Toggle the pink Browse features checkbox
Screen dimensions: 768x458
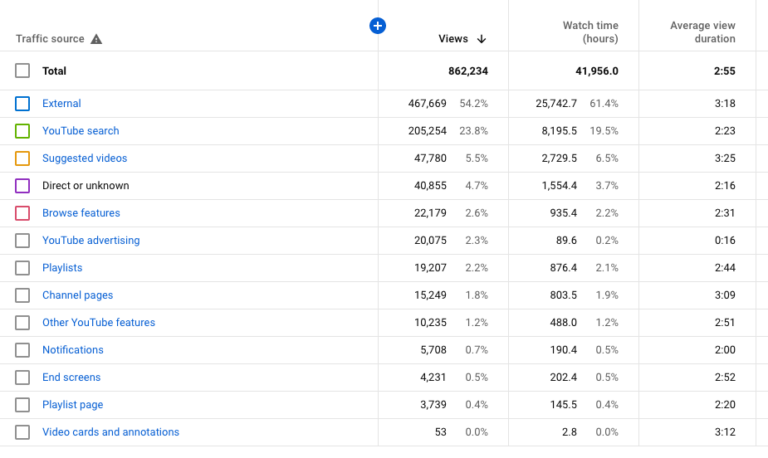(22, 213)
